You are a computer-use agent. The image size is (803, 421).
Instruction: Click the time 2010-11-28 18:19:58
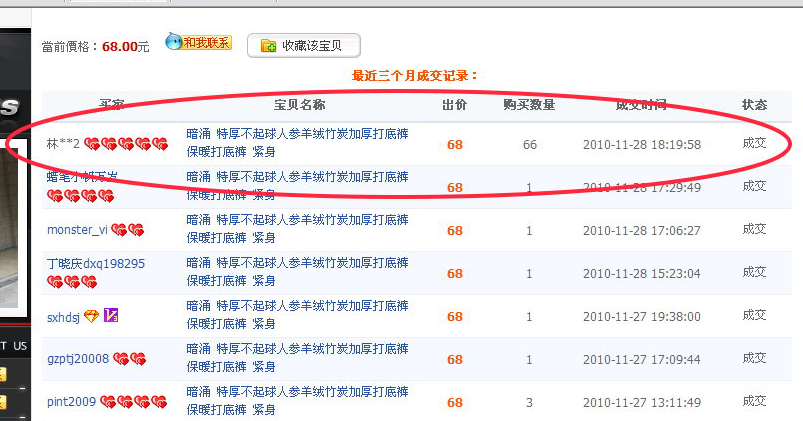tap(642, 145)
